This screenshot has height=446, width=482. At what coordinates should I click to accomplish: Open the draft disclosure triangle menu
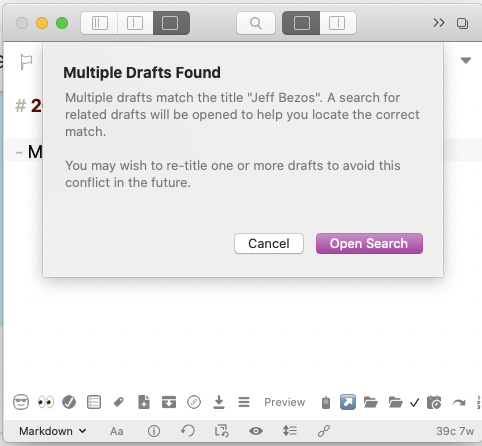click(x=466, y=60)
